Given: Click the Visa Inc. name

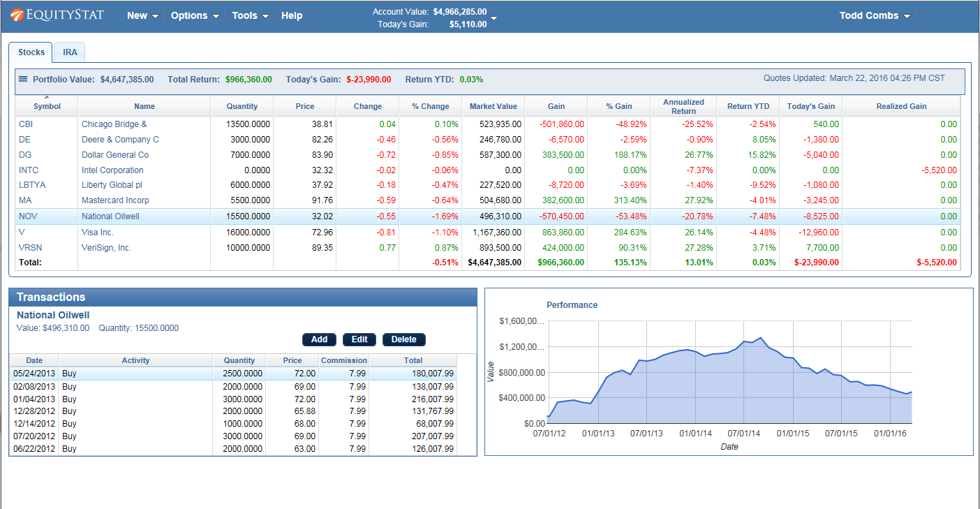Looking at the screenshot, I should tap(98, 233).
